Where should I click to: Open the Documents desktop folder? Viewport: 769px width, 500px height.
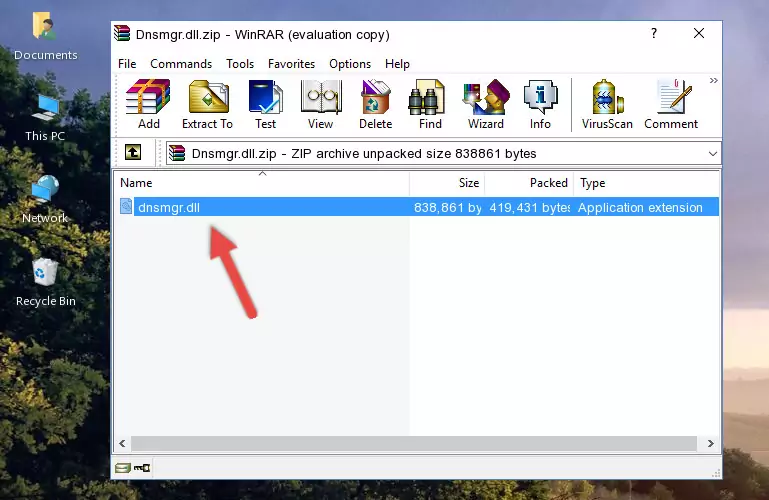(45, 37)
